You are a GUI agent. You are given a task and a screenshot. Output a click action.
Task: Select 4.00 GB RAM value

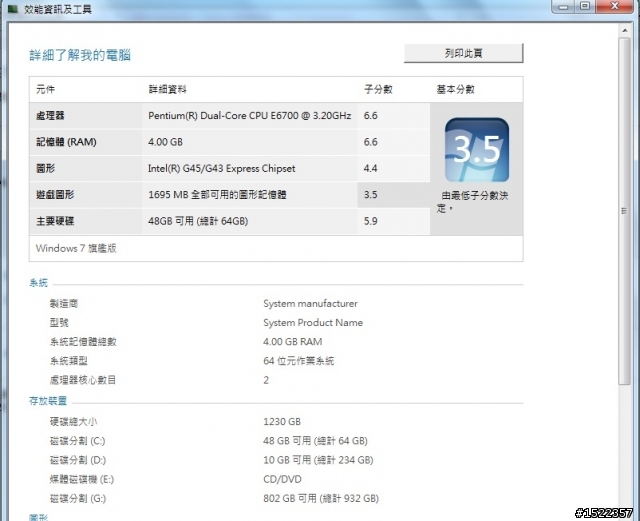click(293, 341)
